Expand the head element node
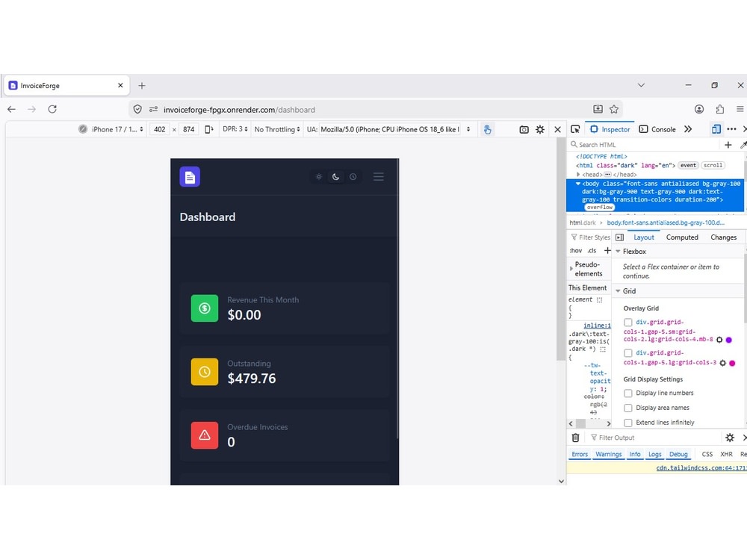This screenshot has width=747, height=560. click(x=578, y=174)
